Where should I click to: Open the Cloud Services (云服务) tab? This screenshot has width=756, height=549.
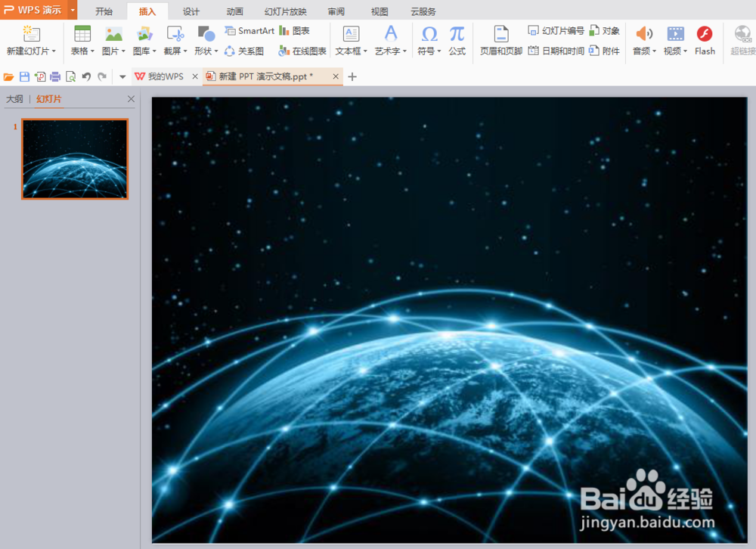pyautogui.click(x=423, y=11)
